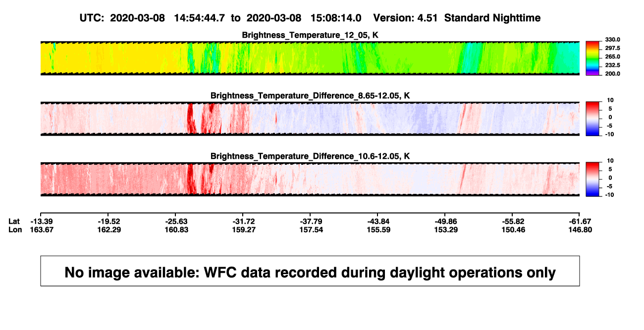
Task: Click the 8.65-12.05 difference color bar
Action: point(592,118)
